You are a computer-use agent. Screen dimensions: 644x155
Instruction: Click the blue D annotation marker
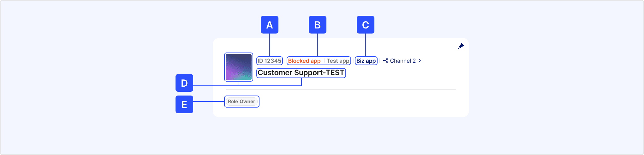click(x=184, y=83)
